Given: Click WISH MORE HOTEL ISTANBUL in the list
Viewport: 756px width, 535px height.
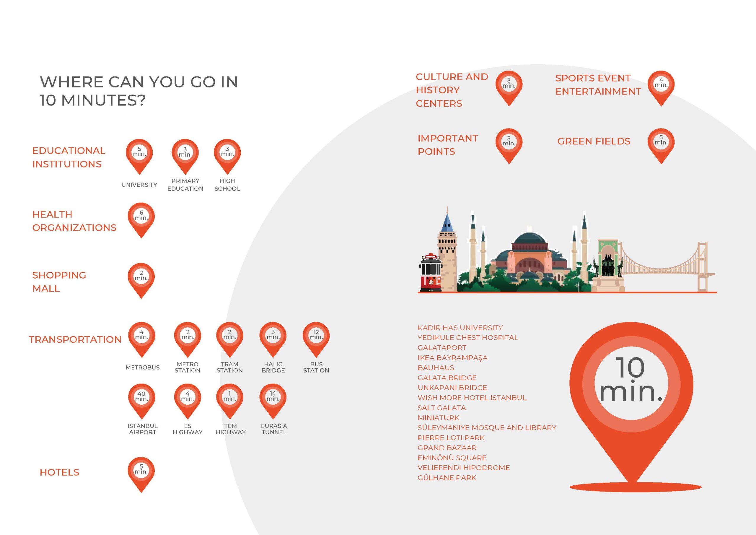Looking at the screenshot, I should point(472,398).
